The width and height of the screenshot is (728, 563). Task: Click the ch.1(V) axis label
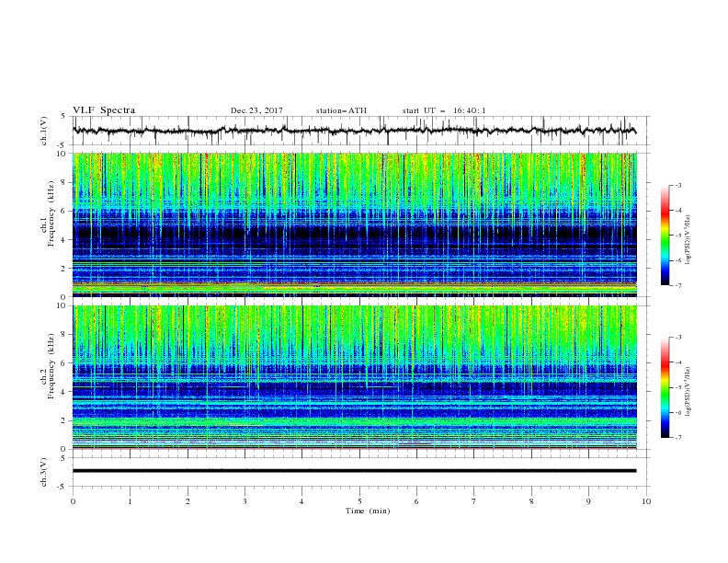tap(44, 131)
